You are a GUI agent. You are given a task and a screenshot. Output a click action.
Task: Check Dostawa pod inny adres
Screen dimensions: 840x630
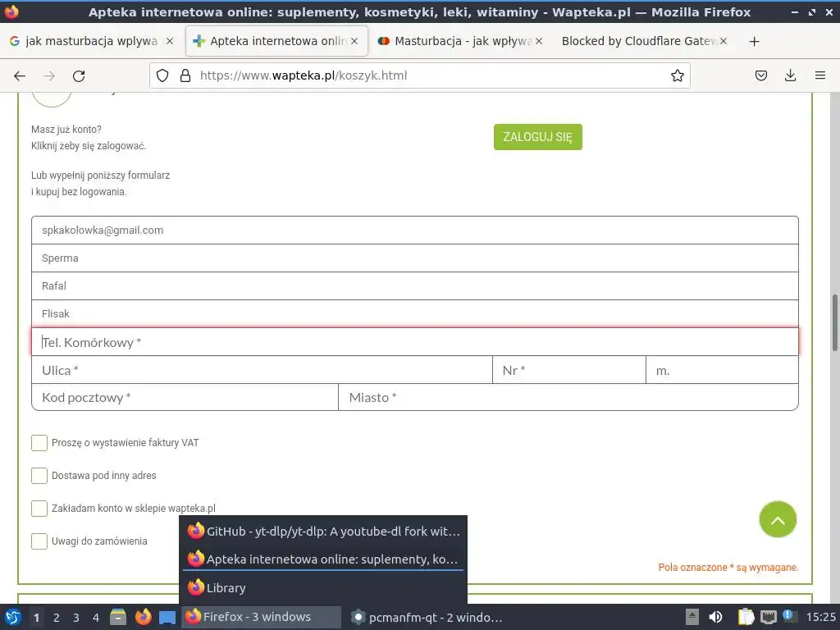(x=39, y=476)
